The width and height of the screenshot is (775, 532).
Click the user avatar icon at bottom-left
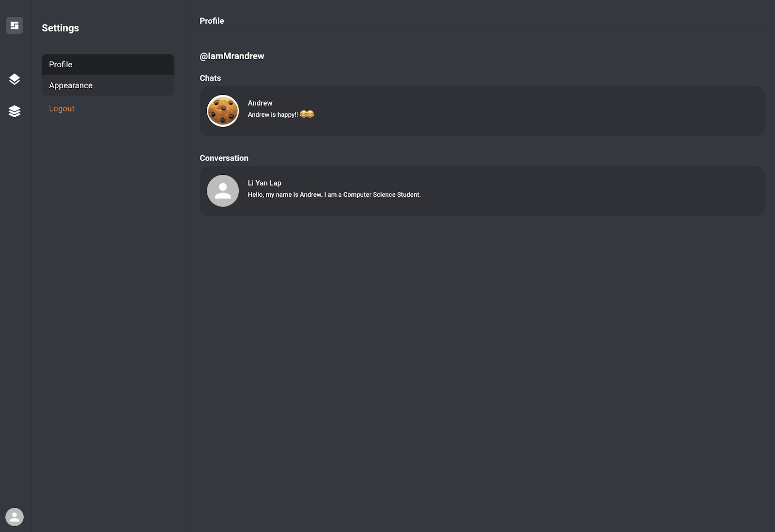point(15,516)
